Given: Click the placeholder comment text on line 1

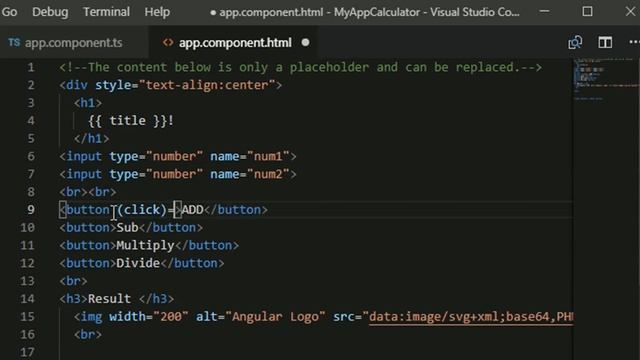Looking at the screenshot, I should pos(300,67).
